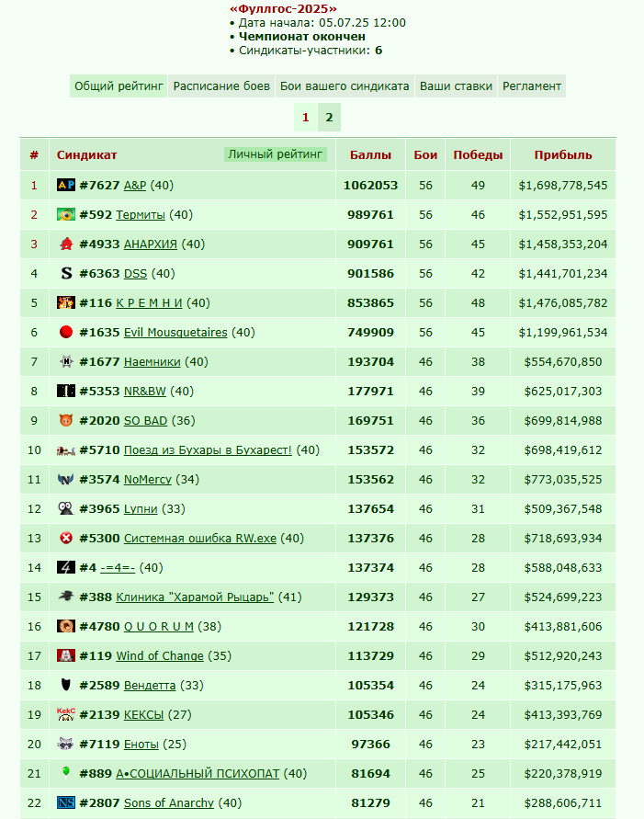Open Поезд из Бухары в Бухарест! link
Screen dimensions: 644x819
[208, 449]
